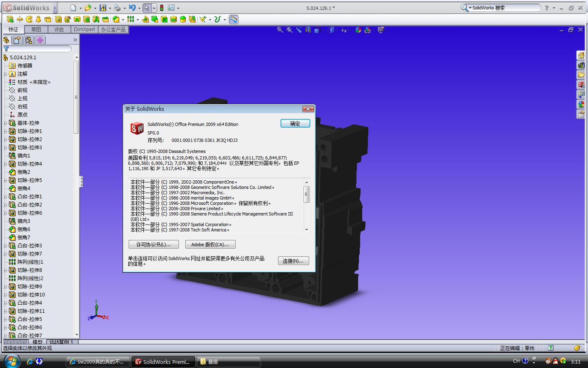Image resolution: width=588 pixels, height=368 pixels.
Task: Select the Revolved Boss/Base feature icon
Action: pos(20,19)
